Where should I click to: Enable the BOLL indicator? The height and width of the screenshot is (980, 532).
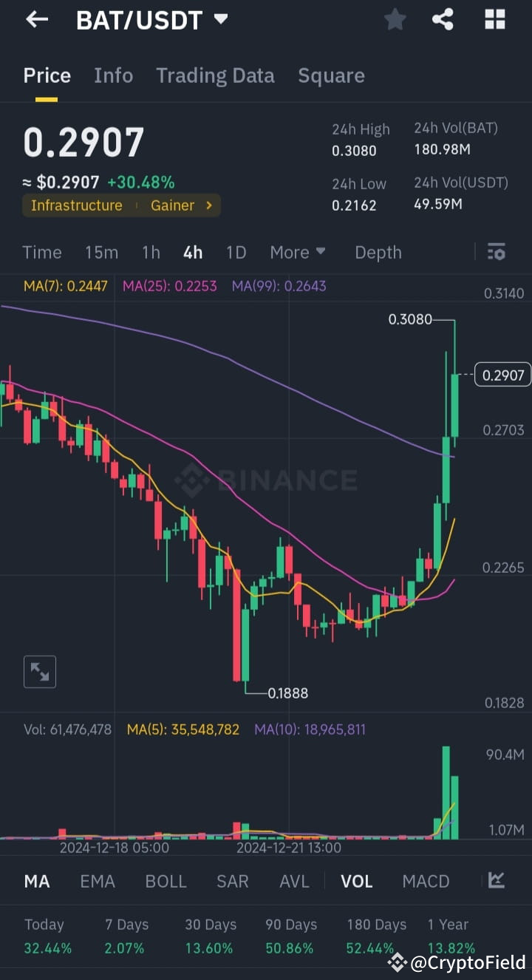(166, 881)
